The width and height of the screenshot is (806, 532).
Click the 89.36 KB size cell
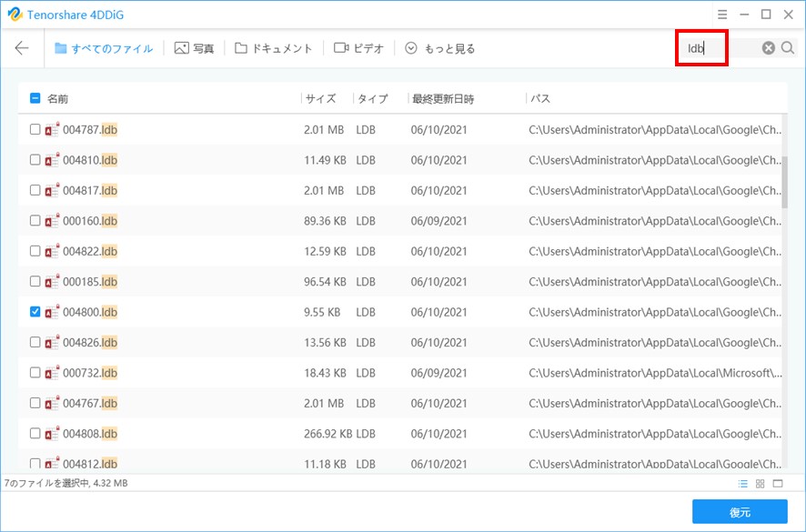pyautogui.click(x=325, y=220)
